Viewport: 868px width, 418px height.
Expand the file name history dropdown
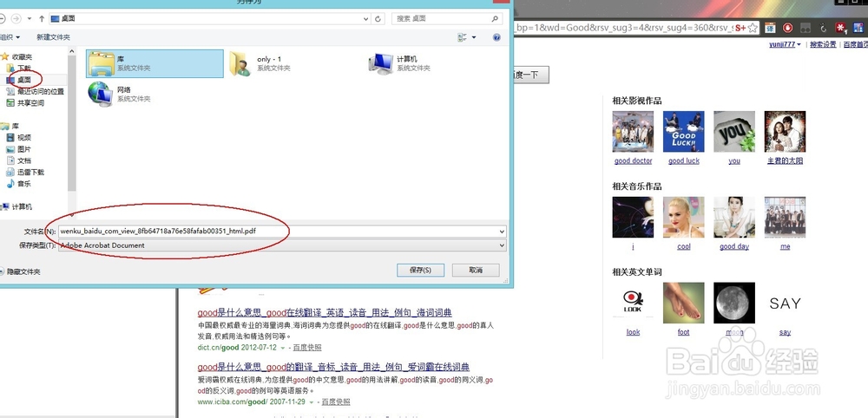point(502,232)
